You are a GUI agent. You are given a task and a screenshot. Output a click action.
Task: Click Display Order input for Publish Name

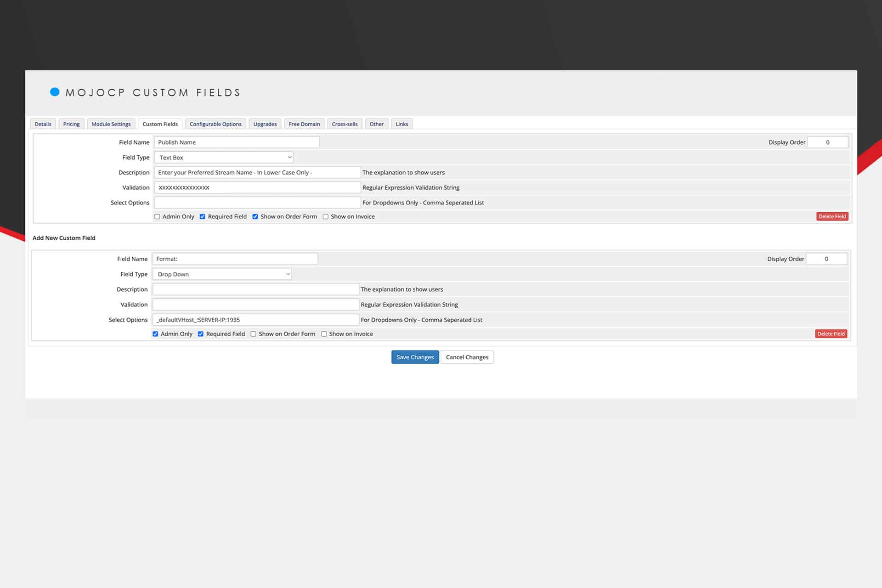click(x=828, y=142)
